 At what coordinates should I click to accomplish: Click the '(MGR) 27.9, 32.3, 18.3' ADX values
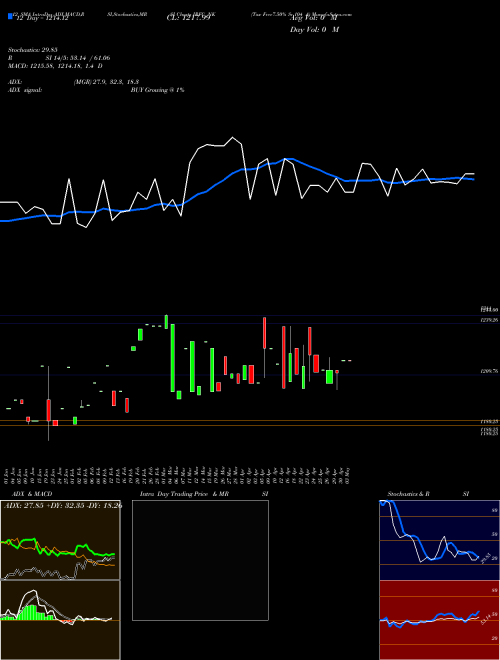coord(106,82)
